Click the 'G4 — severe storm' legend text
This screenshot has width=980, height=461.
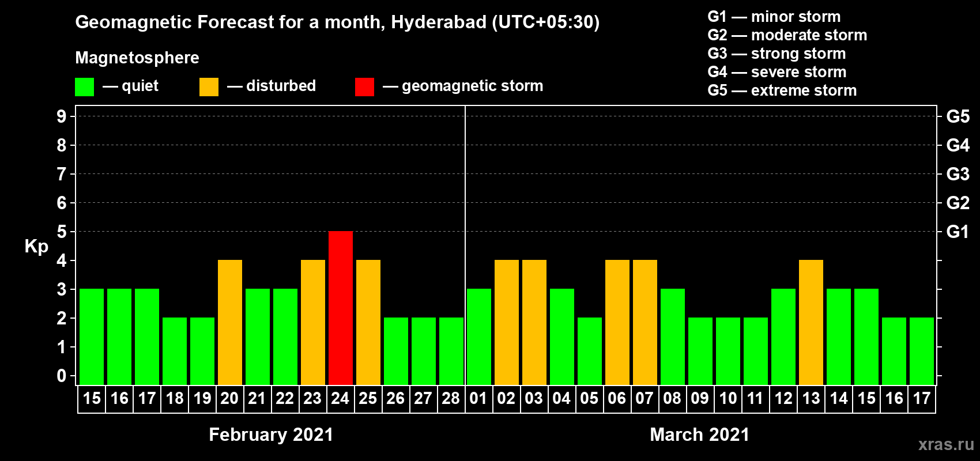(x=777, y=72)
